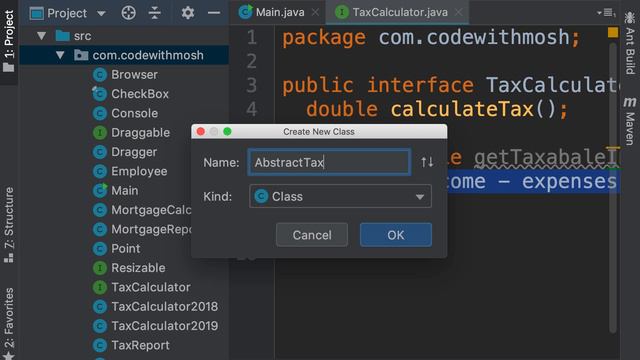Click the Main runnable class icon

(x=100, y=191)
